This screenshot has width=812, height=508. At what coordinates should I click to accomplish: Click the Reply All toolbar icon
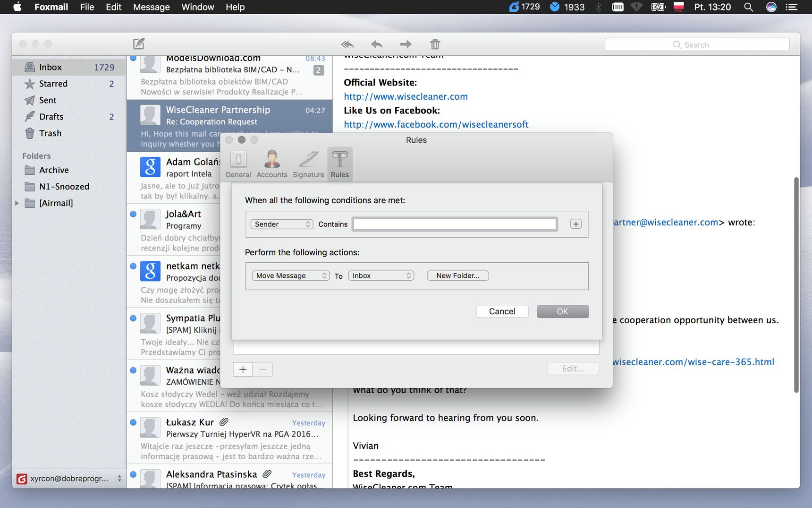point(347,44)
